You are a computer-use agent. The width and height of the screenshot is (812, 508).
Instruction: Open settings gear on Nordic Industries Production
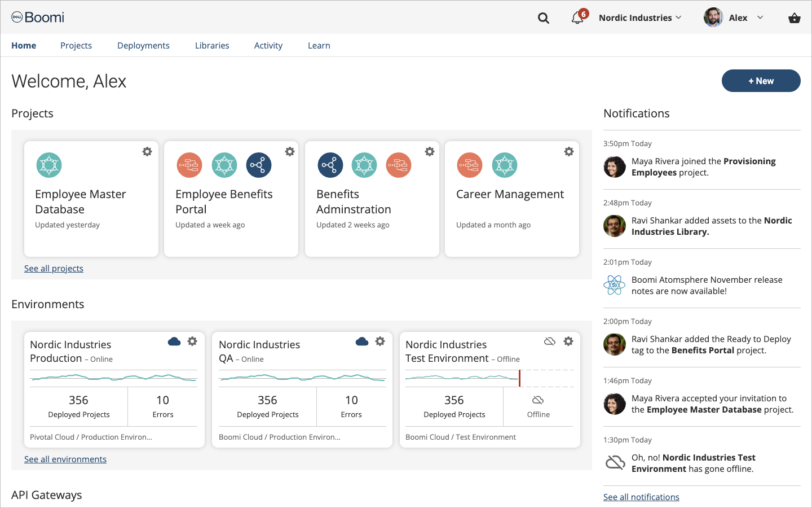click(x=192, y=341)
